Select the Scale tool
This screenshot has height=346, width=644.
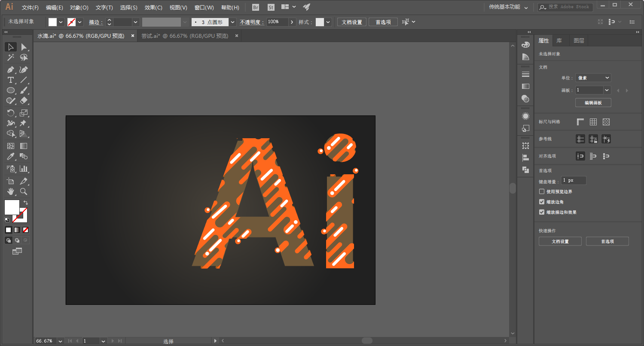(x=24, y=113)
